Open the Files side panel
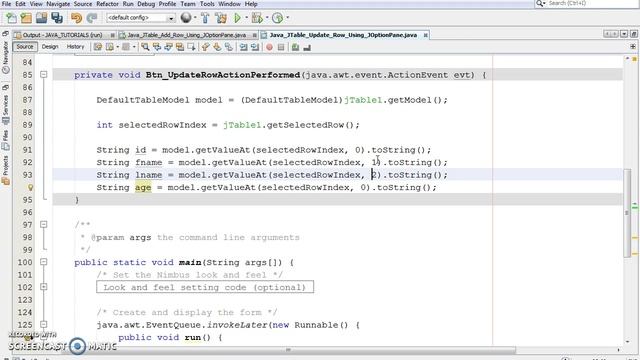Screen dimensions: 640x360 (x=6, y=140)
